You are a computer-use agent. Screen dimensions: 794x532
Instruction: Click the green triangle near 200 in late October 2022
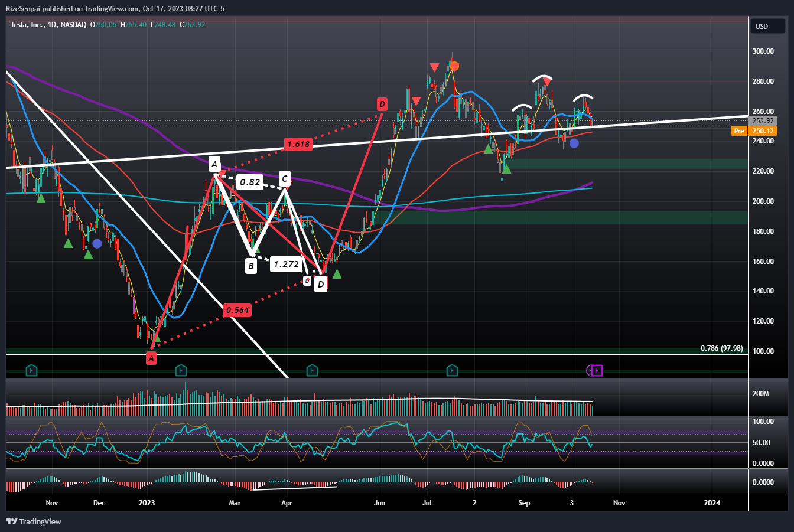tap(41, 198)
